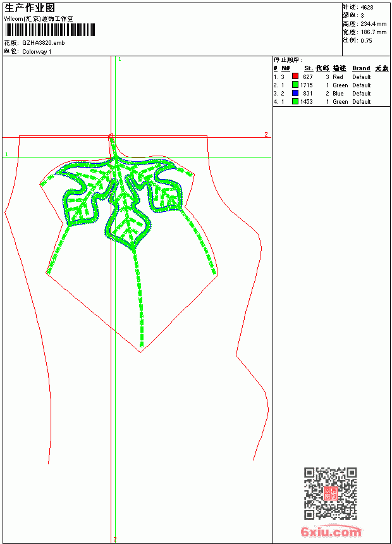Click the red seal inside the QR code
The image size is (392, 544).
pos(331,493)
